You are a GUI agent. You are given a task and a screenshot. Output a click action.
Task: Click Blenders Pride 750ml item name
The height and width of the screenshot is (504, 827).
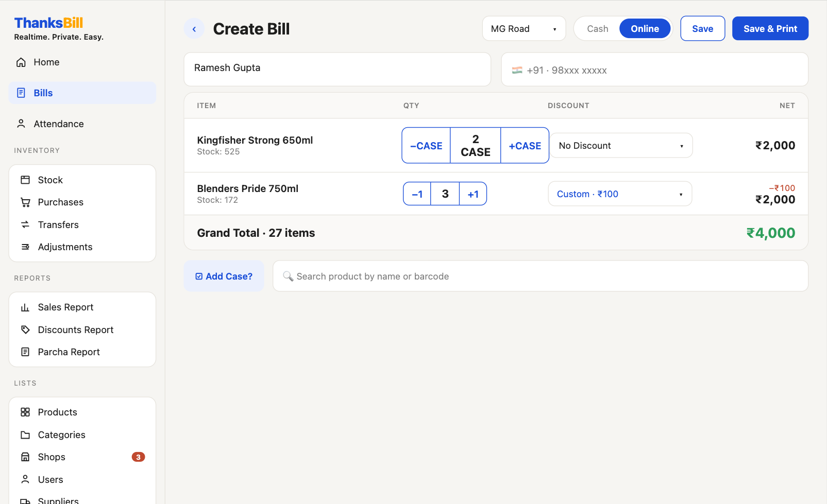tap(248, 188)
